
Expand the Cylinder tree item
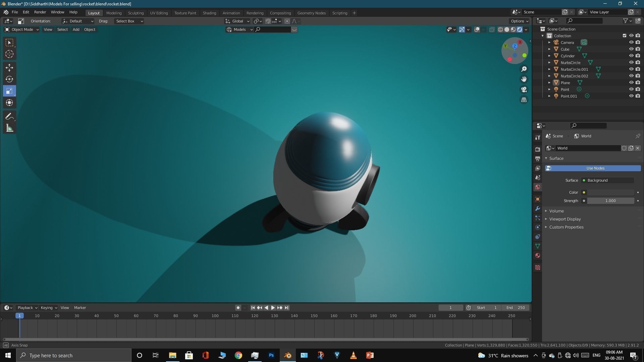549,56
